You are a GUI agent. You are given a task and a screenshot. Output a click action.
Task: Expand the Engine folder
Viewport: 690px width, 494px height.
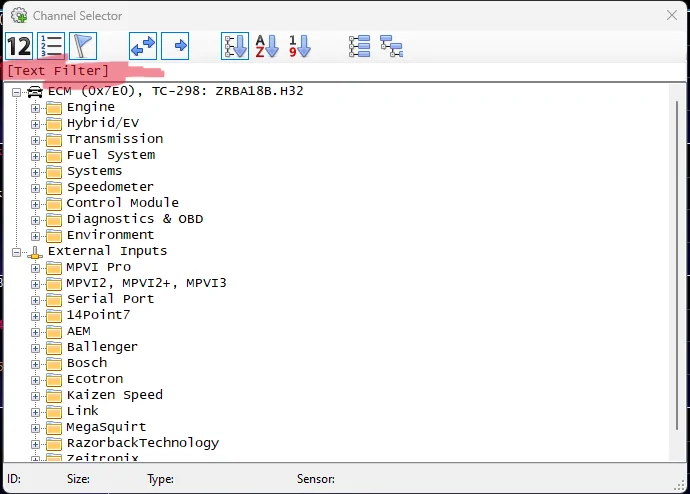(35, 108)
